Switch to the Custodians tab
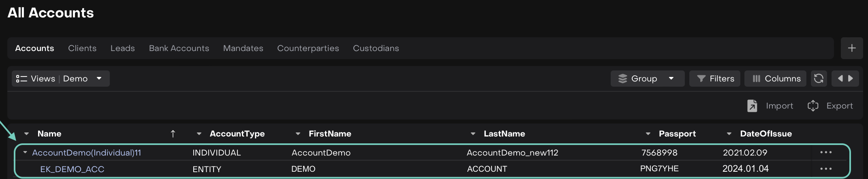 376,48
